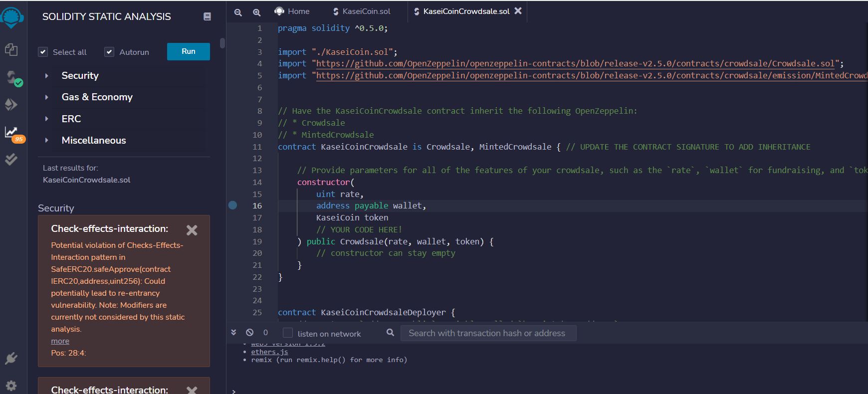868x394 pixels.
Task: Open the Unit Testing checkmark sidebar icon
Action: [x=11, y=159]
